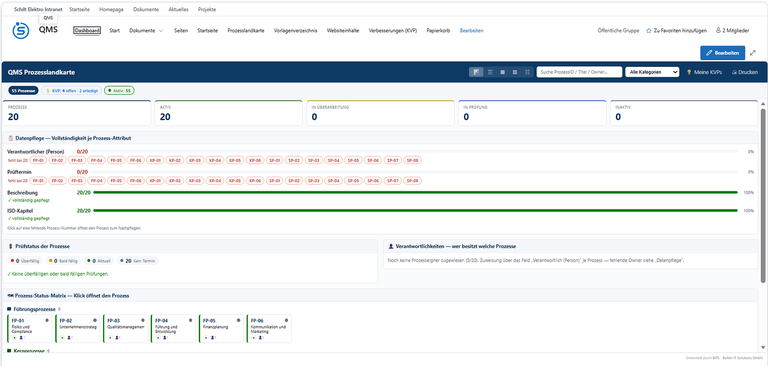
Task: Filter by 20 Kein Termin chip
Action: tap(139, 261)
